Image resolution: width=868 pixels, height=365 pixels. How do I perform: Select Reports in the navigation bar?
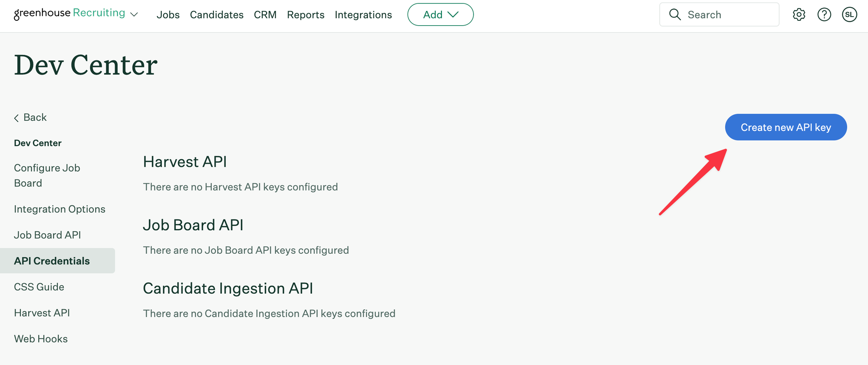[306, 15]
